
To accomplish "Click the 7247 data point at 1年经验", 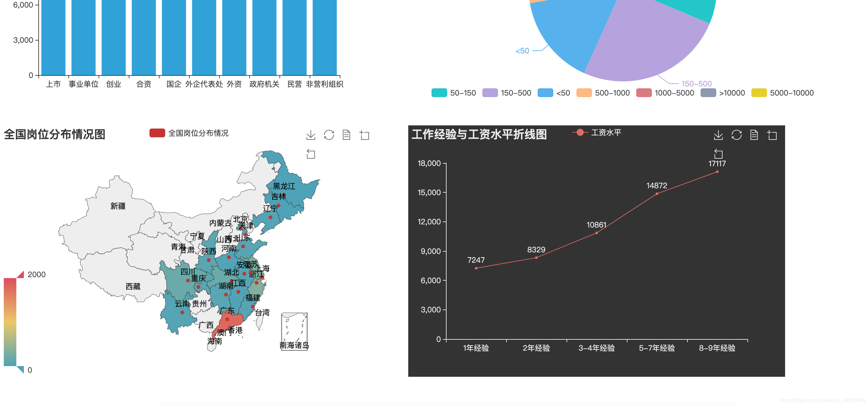I will 476,268.
